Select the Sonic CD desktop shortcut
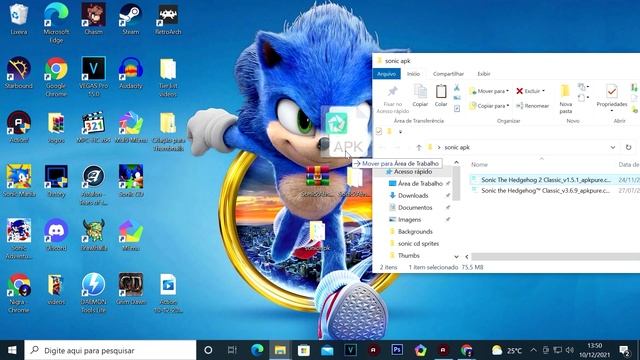Viewport: 640px width, 360px height. pos(131,180)
